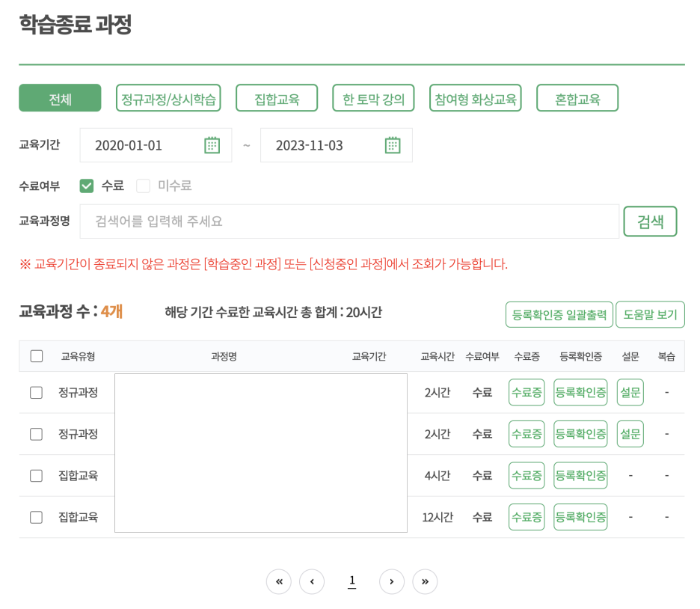The width and height of the screenshot is (700, 609).
Task: Click the 교육시간 column header
Action: (437, 356)
